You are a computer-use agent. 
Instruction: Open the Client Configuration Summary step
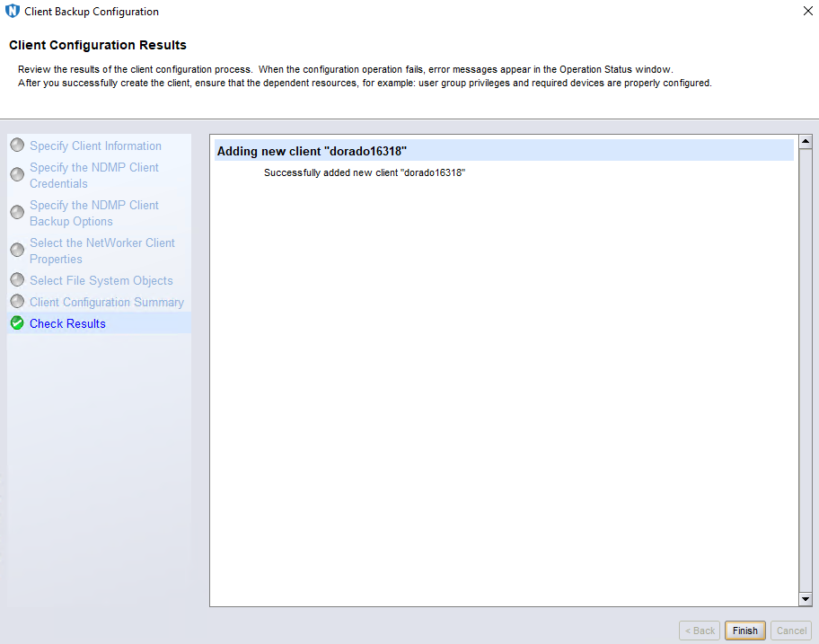107,302
